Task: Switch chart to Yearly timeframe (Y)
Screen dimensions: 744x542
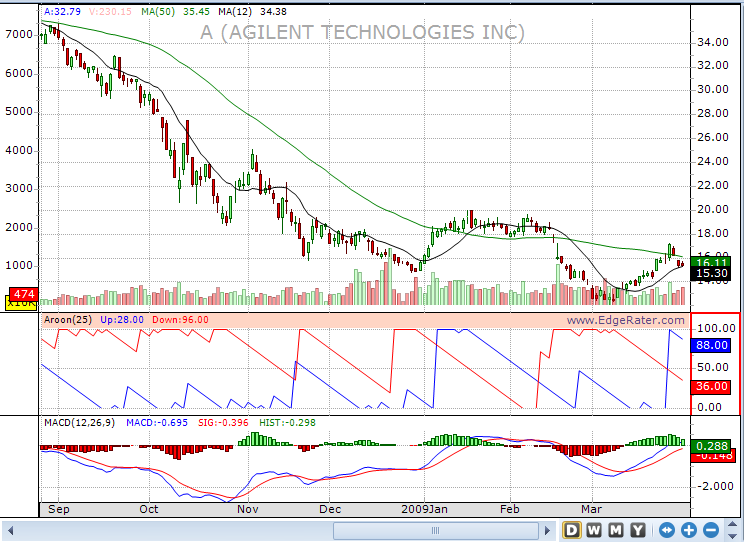Action: pos(638,530)
